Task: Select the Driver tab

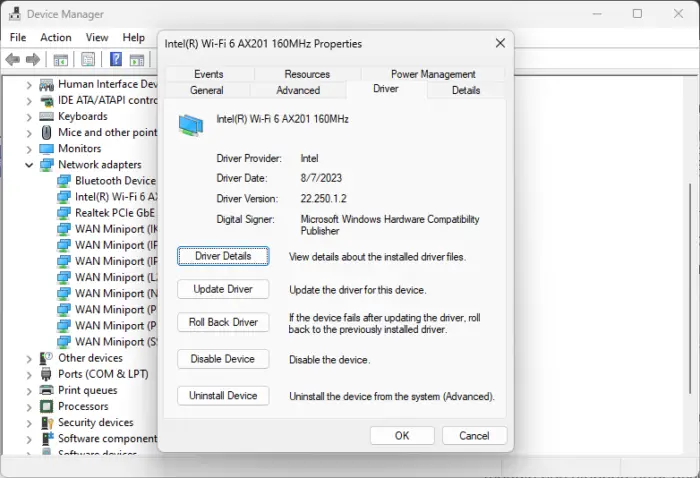Action: point(386,89)
